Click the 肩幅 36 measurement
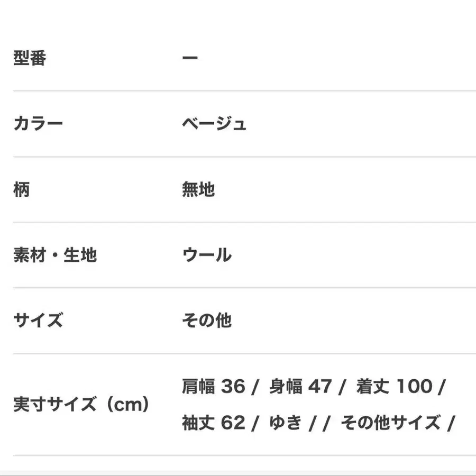This screenshot has width=476, height=476. (214, 387)
